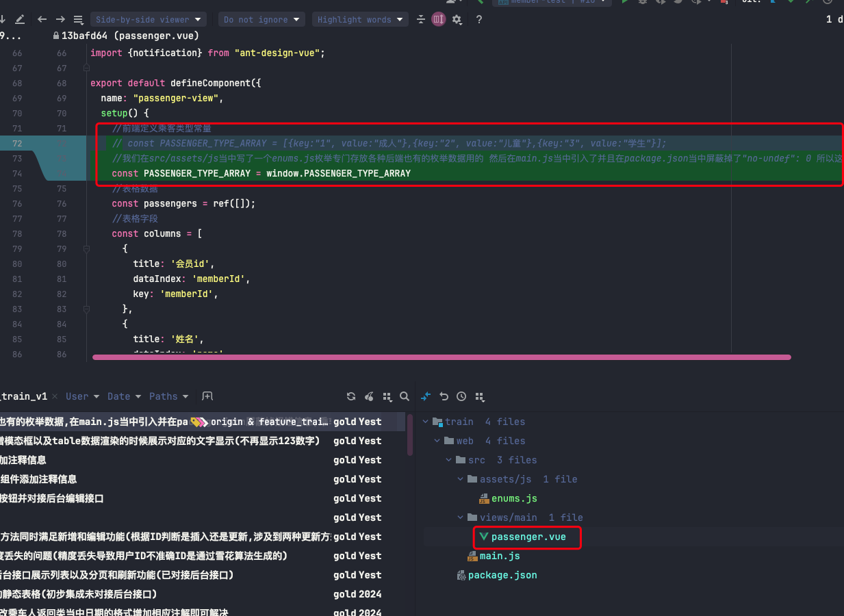Go to previous file with left arrow
This screenshot has height=616, width=844.
(42, 20)
